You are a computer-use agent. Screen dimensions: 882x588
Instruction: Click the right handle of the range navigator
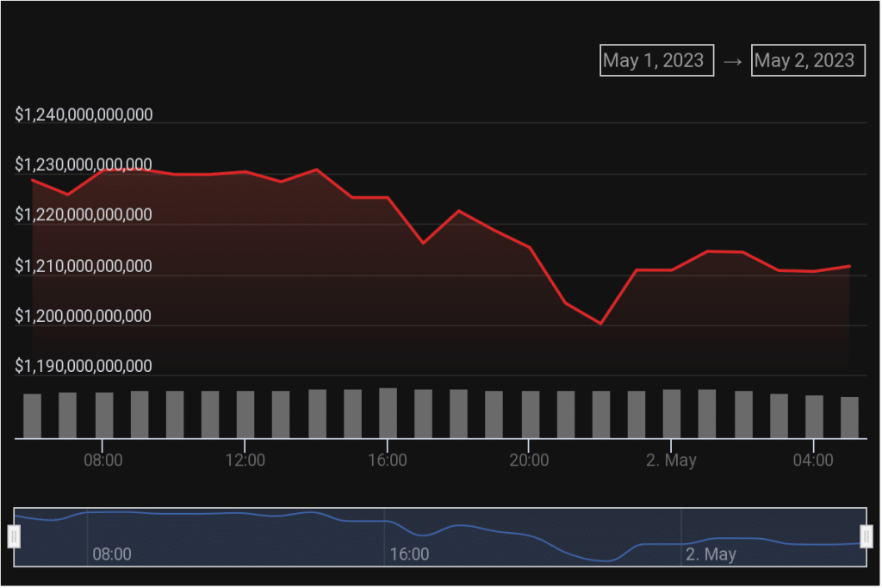pos(866,536)
